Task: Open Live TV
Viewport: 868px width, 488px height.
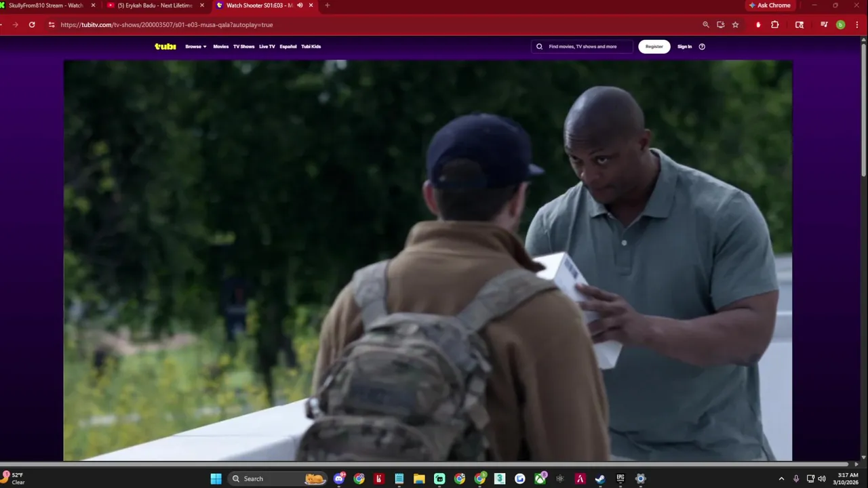Action: click(x=267, y=47)
